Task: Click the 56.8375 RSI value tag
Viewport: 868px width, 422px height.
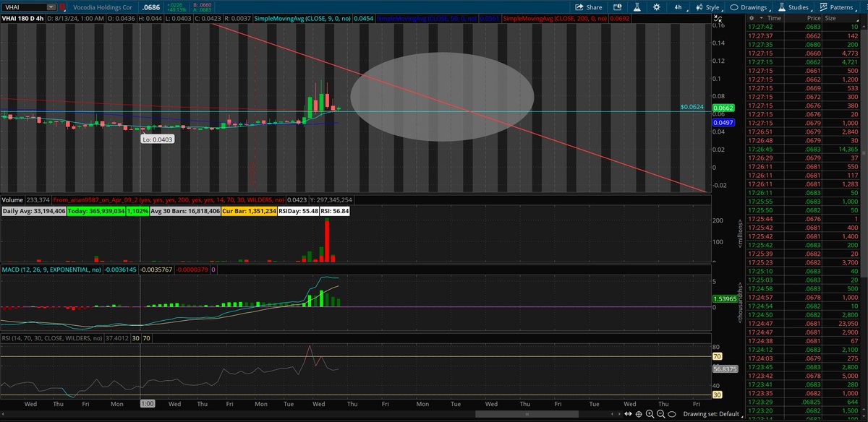Action: 724,368
